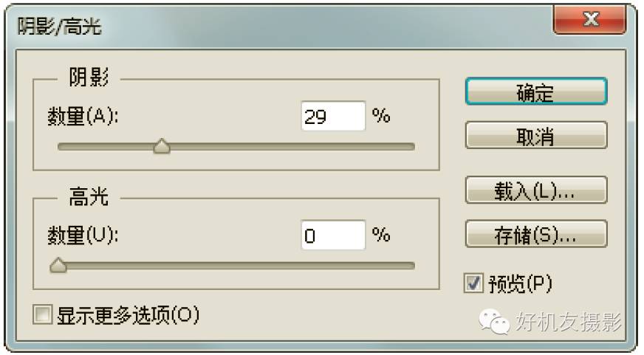Click the 显示更多选项(O) label text

pyautogui.click(x=129, y=315)
